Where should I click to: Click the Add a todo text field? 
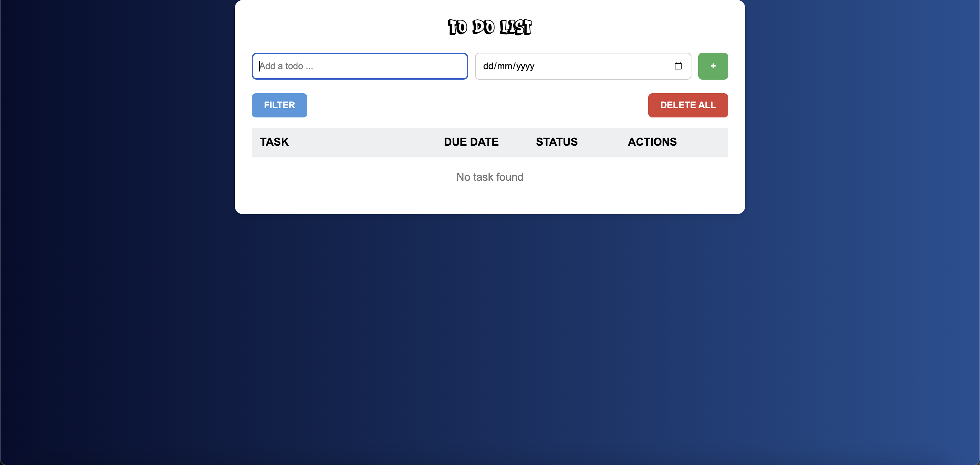tap(360, 66)
